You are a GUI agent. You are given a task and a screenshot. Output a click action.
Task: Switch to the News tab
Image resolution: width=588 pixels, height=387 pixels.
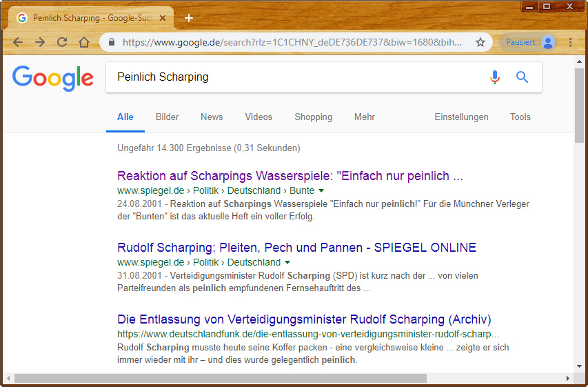coord(212,117)
